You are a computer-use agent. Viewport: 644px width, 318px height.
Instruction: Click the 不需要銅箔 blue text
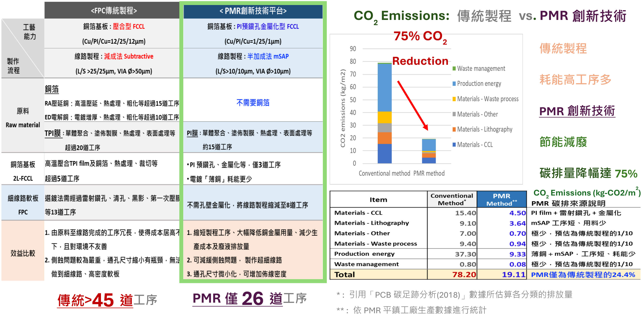(x=253, y=103)
